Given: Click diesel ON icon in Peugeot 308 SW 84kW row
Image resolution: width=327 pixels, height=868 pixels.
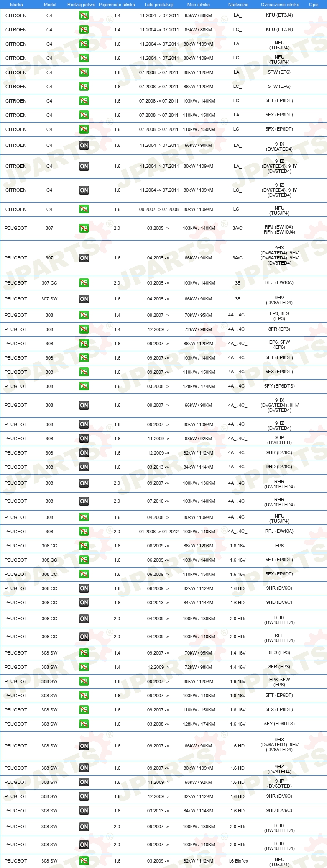Looking at the screenshot, I should 84,811.
